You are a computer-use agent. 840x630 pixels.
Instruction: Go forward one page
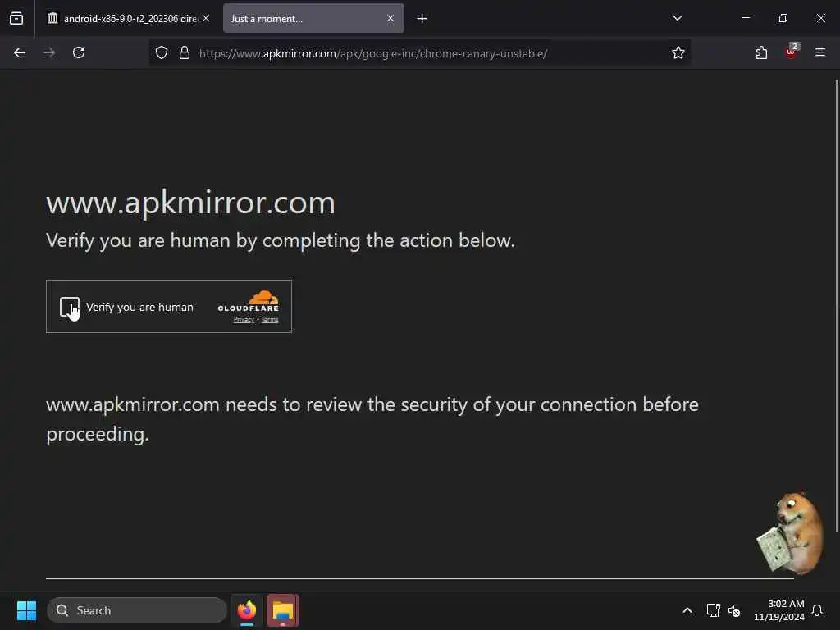pyautogui.click(x=49, y=52)
